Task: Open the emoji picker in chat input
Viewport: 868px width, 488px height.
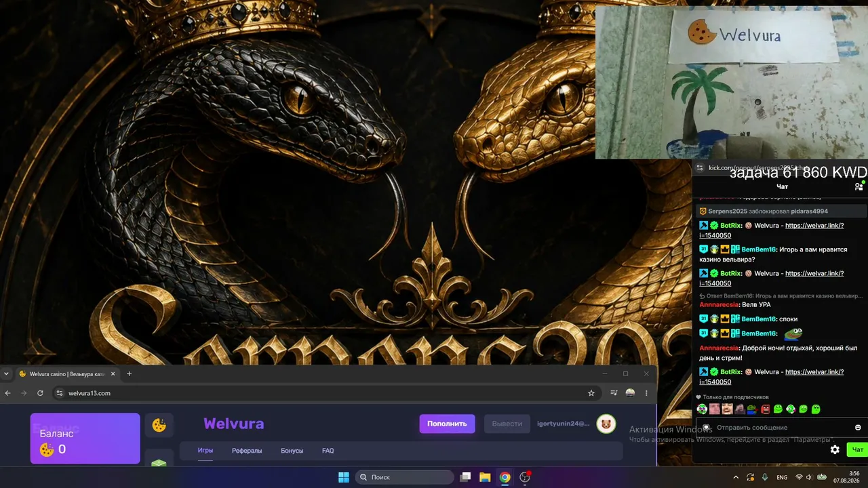Action: click(858, 428)
